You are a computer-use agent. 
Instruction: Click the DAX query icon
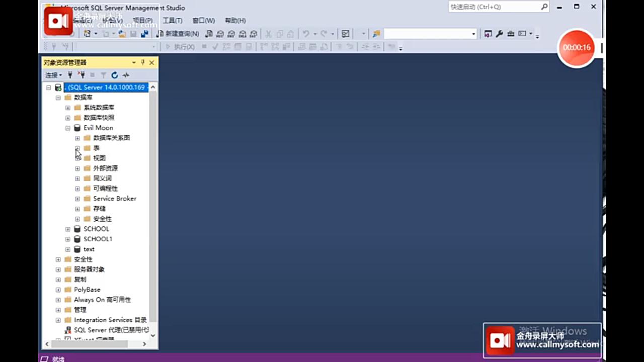coord(253,34)
